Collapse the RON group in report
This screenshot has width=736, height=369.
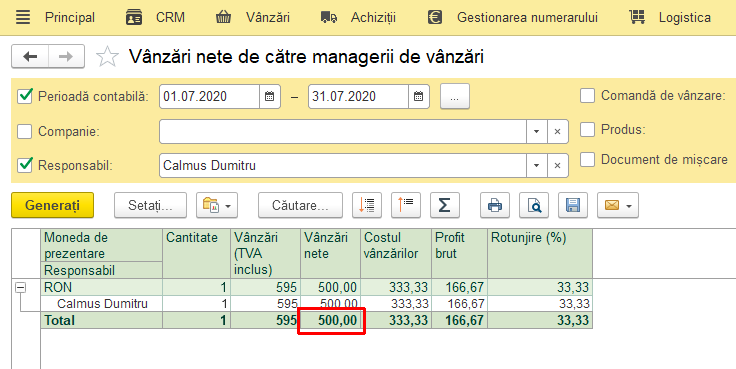tap(20, 288)
